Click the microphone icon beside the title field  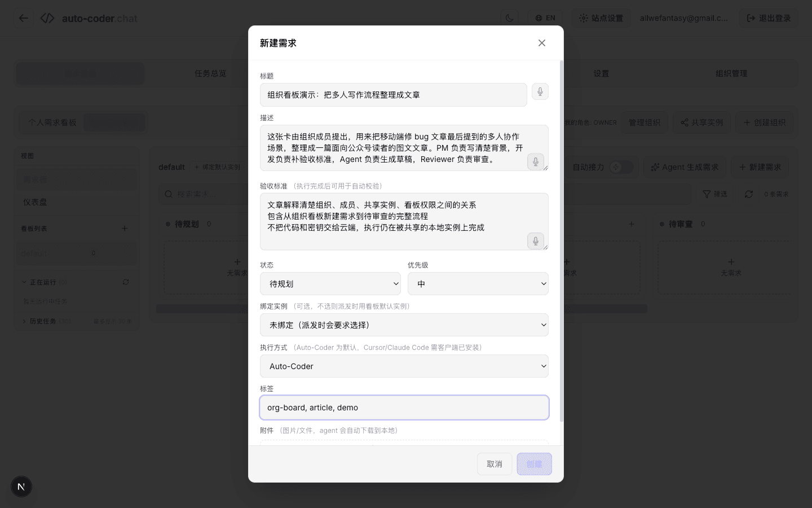(x=540, y=91)
